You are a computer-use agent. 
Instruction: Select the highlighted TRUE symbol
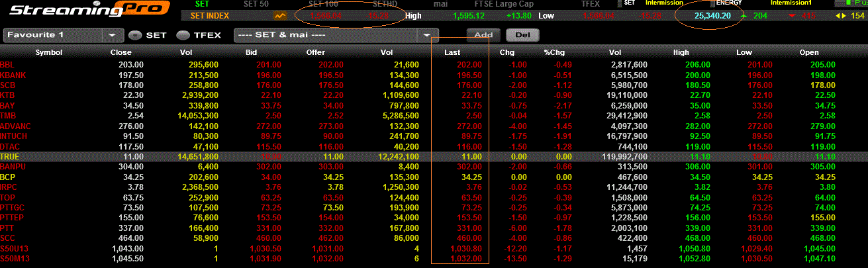[10, 157]
